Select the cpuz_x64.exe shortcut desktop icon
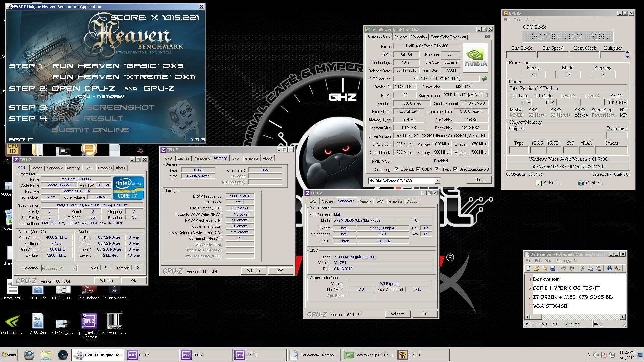Viewport: 644px width, 362px height. pyautogui.click(x=89, y=326)
